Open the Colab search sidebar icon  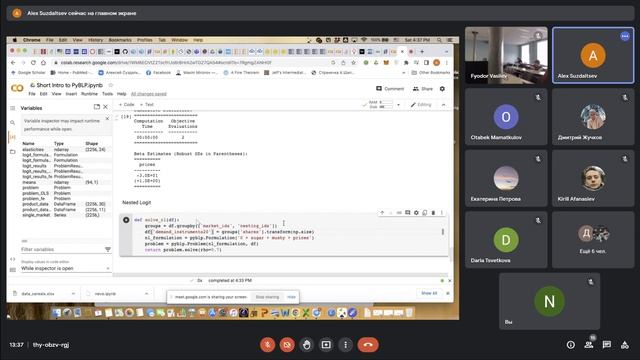pyautogui.click(x=13, y=122)
